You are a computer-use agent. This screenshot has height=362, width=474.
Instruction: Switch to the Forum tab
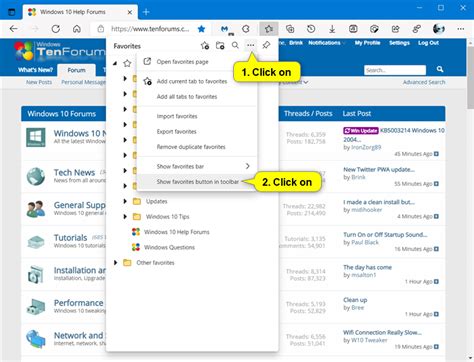tap(76, 70)
